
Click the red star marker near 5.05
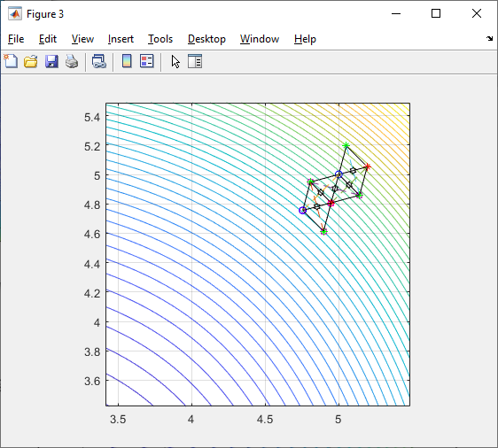368,166
